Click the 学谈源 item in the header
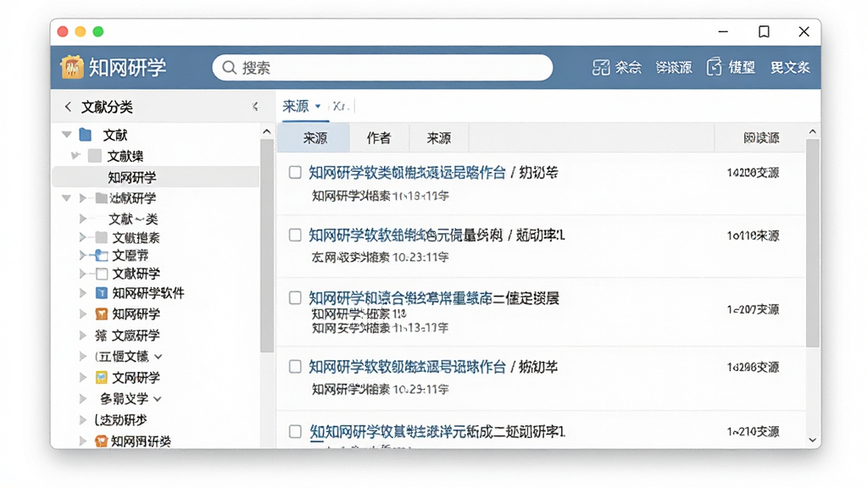 (674, 68)
